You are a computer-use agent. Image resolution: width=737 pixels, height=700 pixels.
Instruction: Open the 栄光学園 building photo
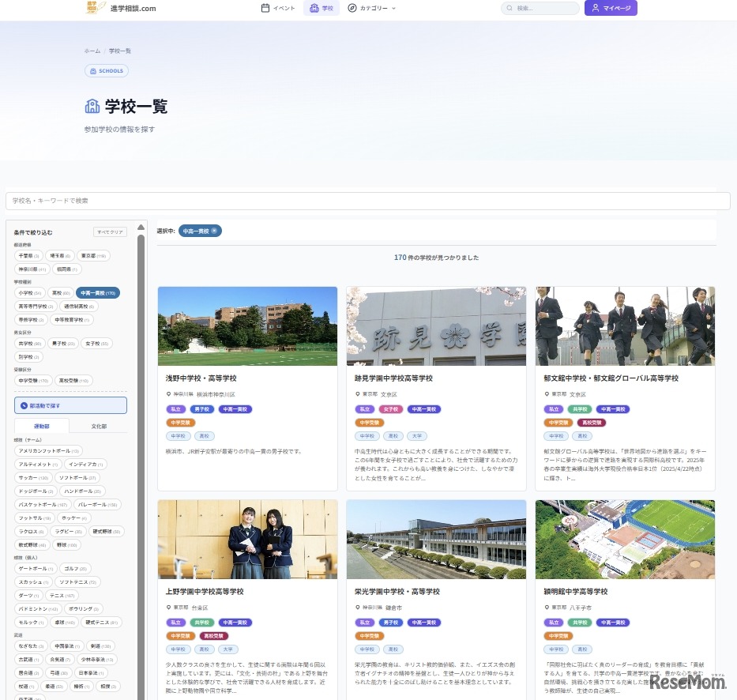[436, 540]
